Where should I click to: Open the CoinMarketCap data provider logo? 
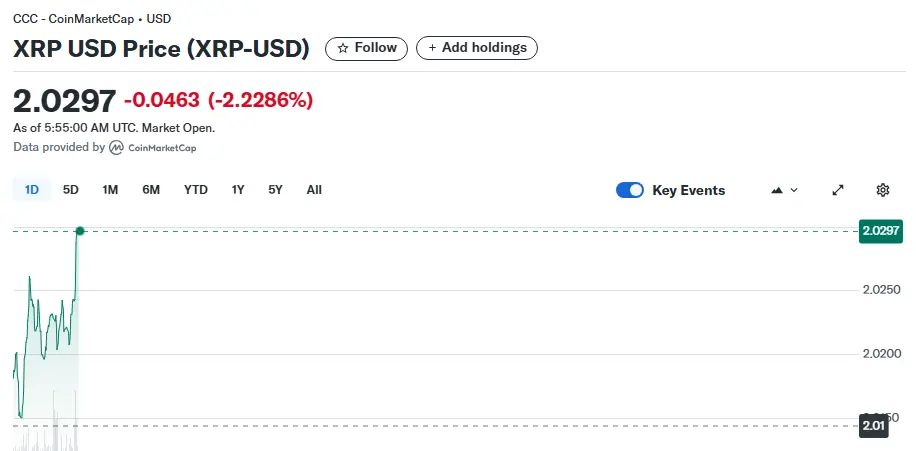(153, 148)
